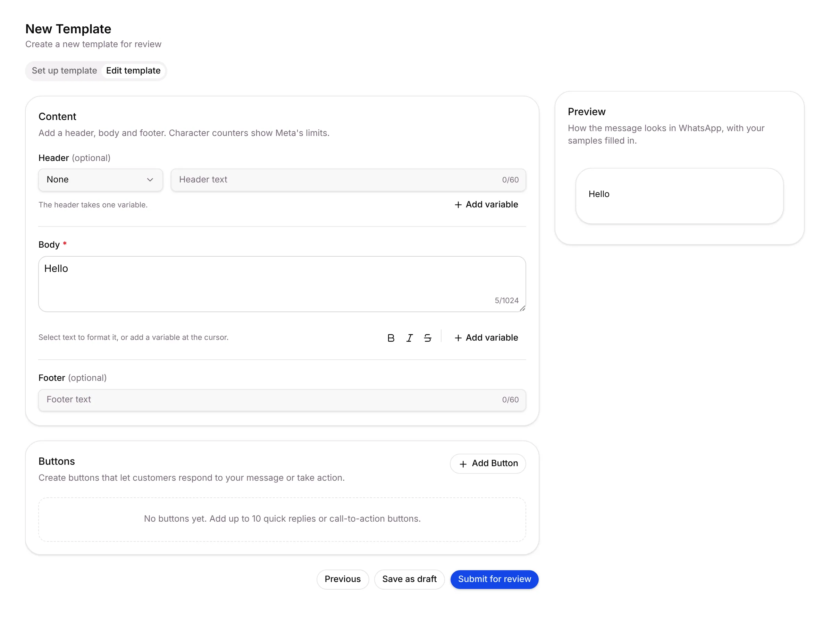
Task: Select the Edit template tab
Action: [133, 71]
